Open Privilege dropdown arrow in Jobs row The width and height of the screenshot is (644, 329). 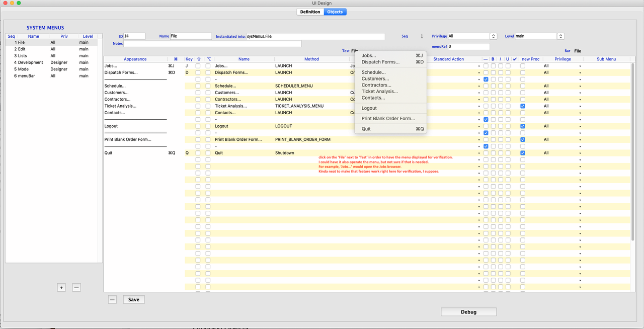tap(580, 66)
